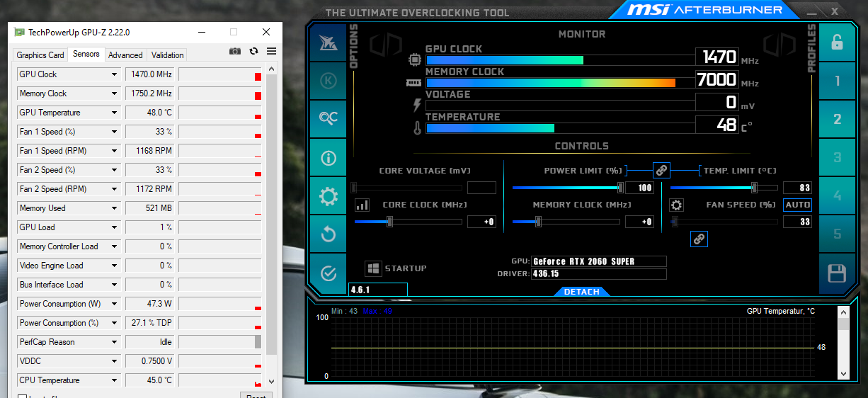Image resolution: width=868 pixels, height=398 pixels.
Task: Open the GPU Load sensor dropdown
Action: click(114, 227)
